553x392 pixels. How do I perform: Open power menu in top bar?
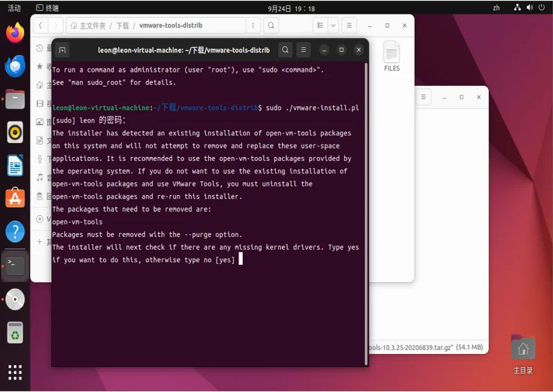[542, 8]
